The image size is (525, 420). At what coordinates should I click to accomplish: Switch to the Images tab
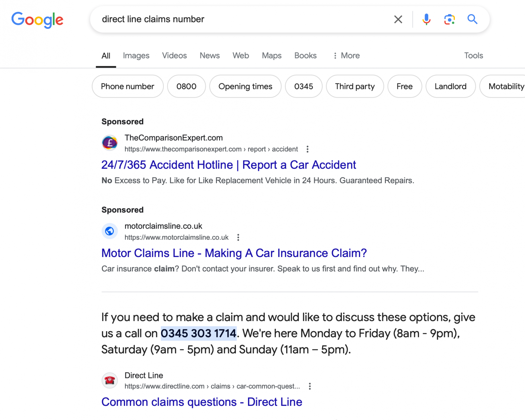[136, 56]
